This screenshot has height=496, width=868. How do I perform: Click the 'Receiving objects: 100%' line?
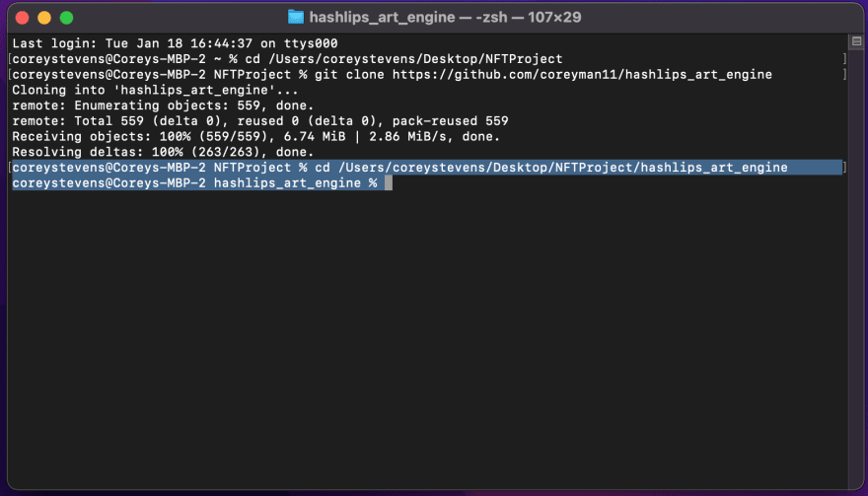click(256, 136)
